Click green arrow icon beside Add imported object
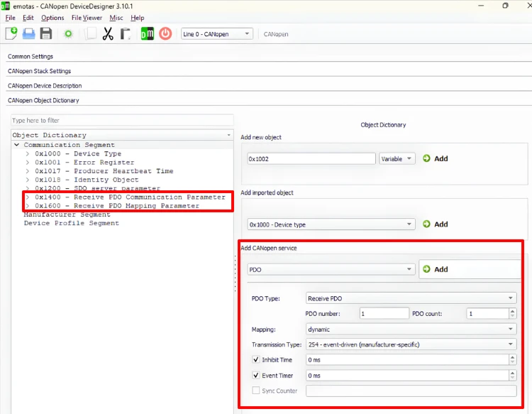The image size is (532, 414). click(426, 224)
